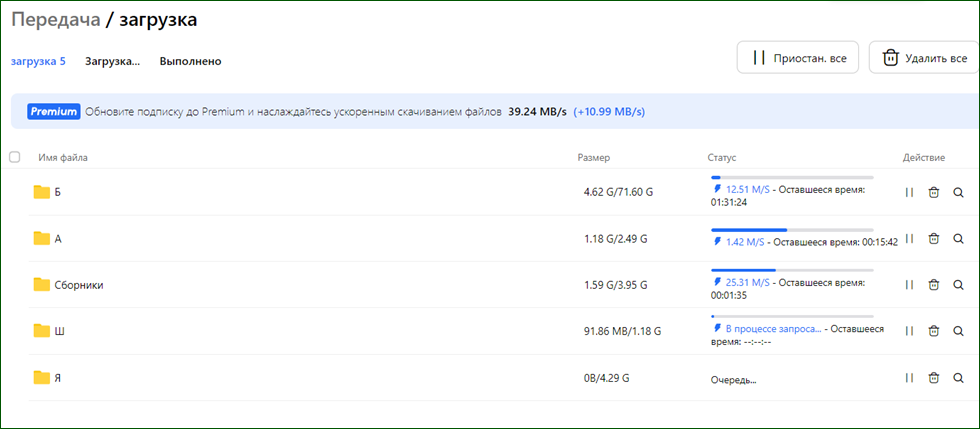
Task: Click the Имя файла column header
Action: click(x=63, y=158)
